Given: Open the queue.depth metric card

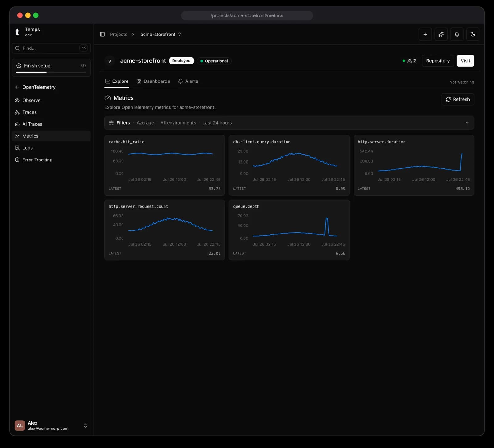Looking at the screenshot, I should tap(289, 230).
